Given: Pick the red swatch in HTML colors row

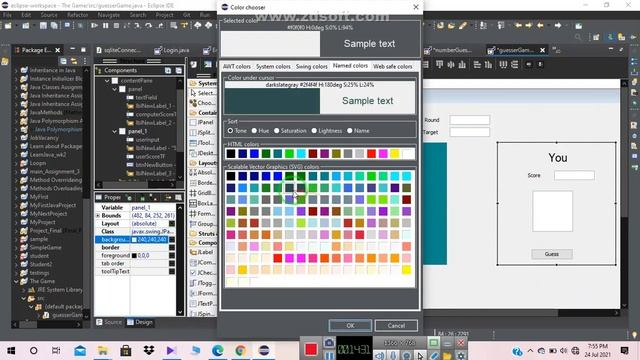Looking at the screenshot, I should pyautogui.click(x=371, y=153).
